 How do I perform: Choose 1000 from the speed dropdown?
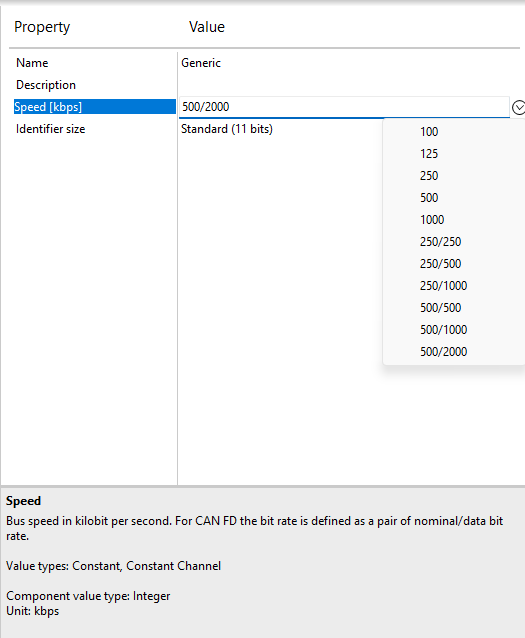[454, 220]
